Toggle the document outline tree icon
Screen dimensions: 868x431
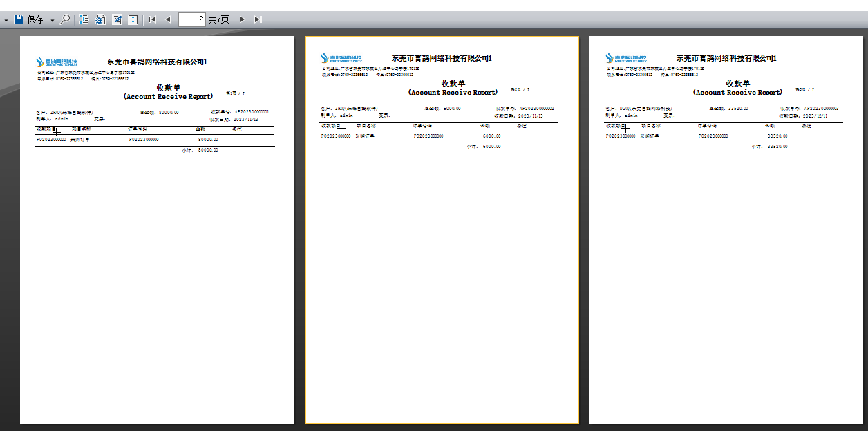[x=84, y=19]
